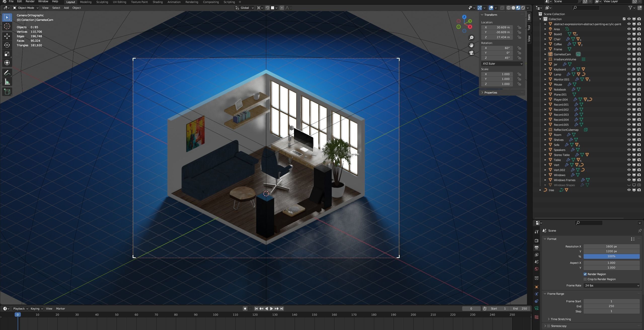
Task: Activate the 3D Cursor tool
Action: (7, 26)
